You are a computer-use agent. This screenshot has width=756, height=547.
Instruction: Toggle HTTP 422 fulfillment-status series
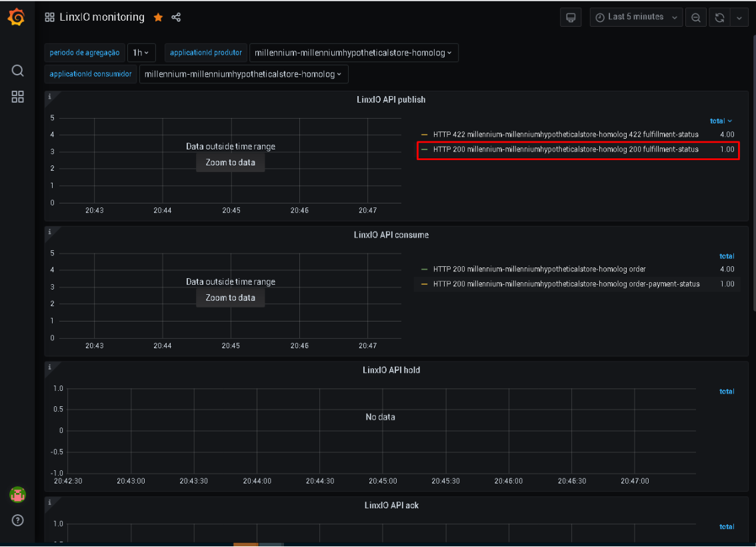click(x=565, y=135)
